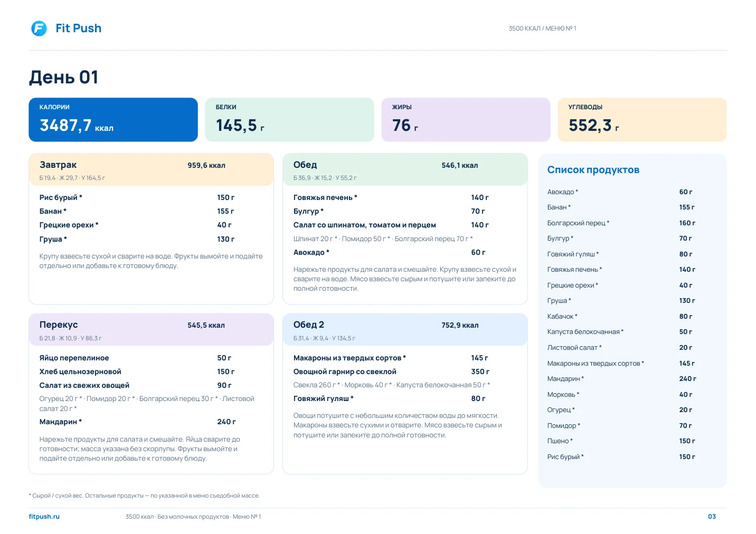The width and height of the screenshot is (756, 534).
Task: Click Яйцо перепелиное row
Action: tap(137, 358)
